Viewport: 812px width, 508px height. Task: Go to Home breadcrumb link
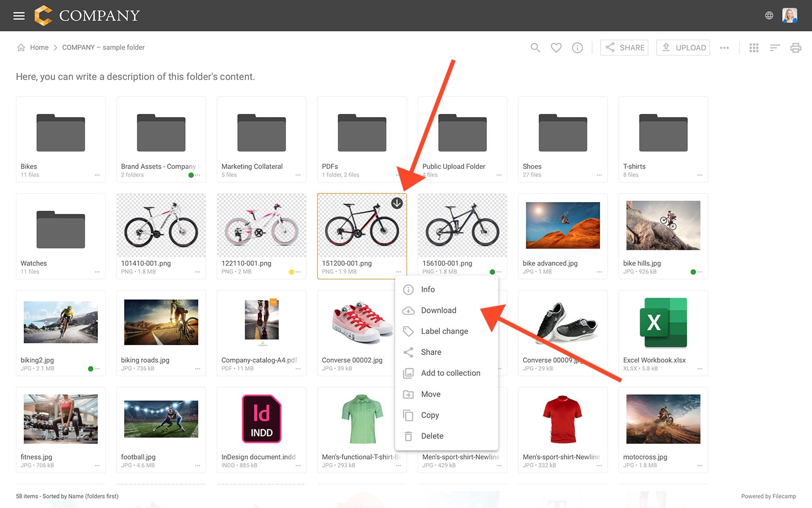pyautogui.click(x=39, y=48)
